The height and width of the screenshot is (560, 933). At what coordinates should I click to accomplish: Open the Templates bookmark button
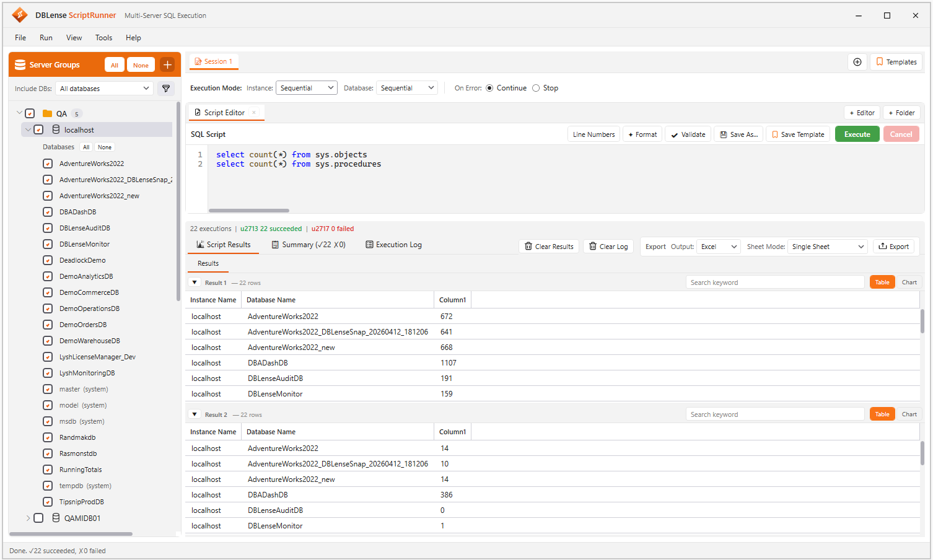(x=896, y=62)
